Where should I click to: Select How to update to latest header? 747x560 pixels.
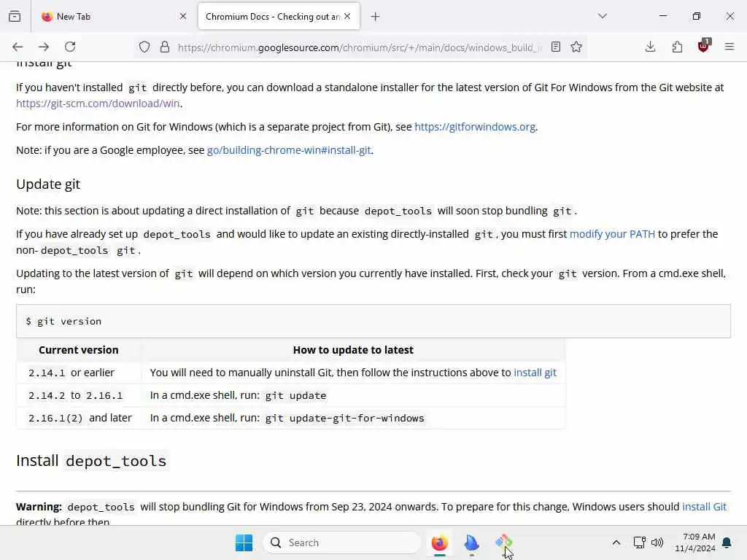pyautogui.click(x=353, y=350)
